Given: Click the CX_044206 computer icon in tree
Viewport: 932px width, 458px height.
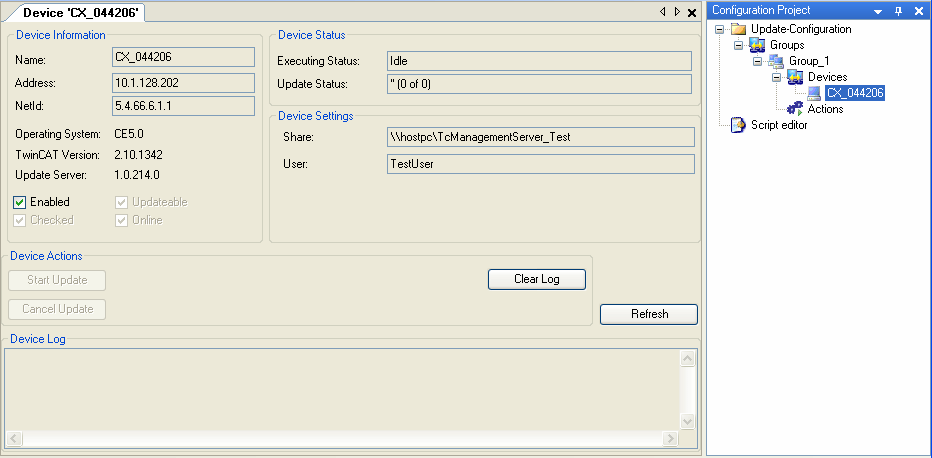Looking at the screenshot, I should click(x=814, y=93).
